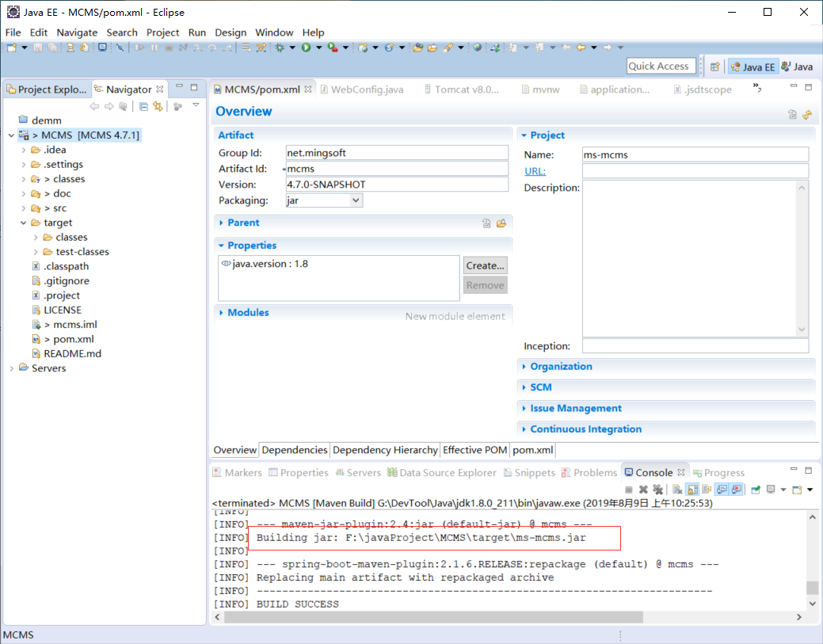Click Remove All Terminated Launches icon

coord(657,490)
